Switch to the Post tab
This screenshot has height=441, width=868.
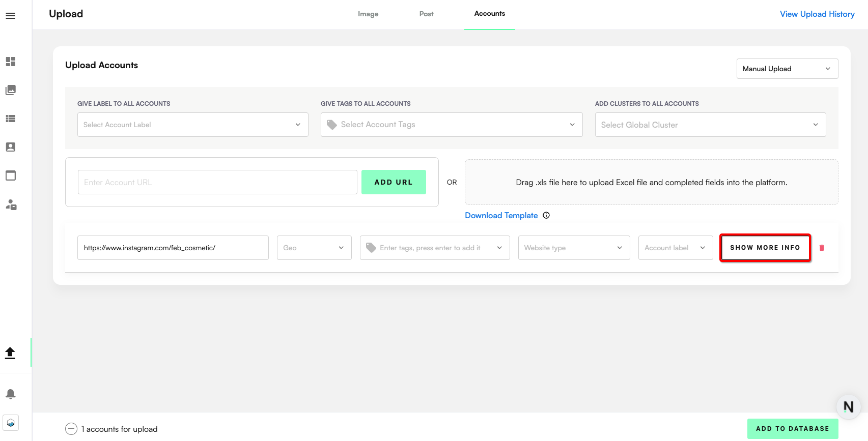426,14
